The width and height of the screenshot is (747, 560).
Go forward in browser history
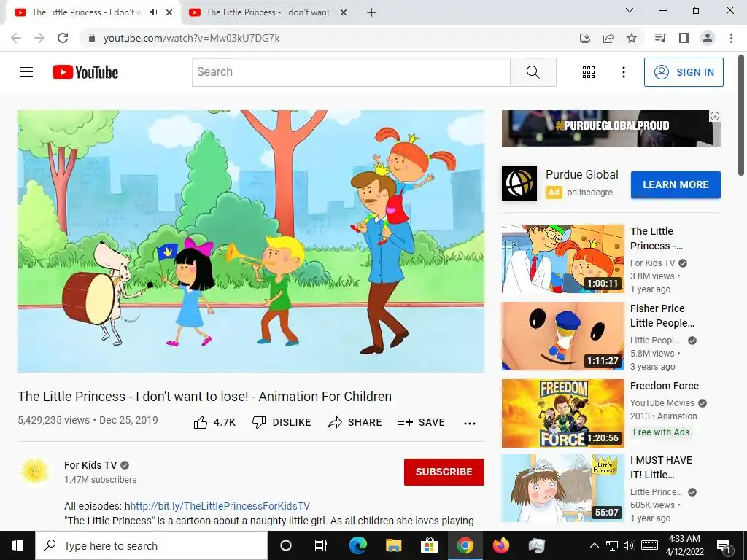click(x=39, y=38)
